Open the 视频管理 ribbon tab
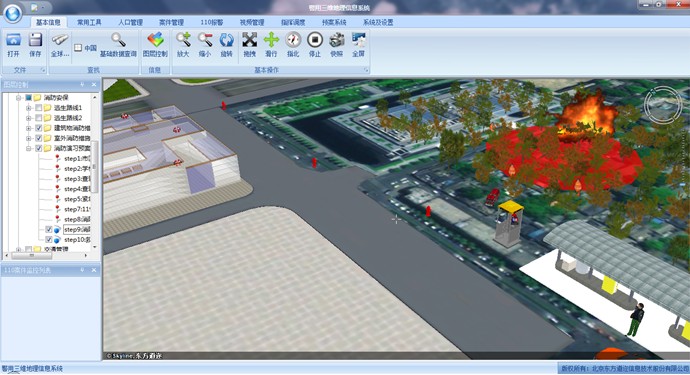 tap(252, 22)
